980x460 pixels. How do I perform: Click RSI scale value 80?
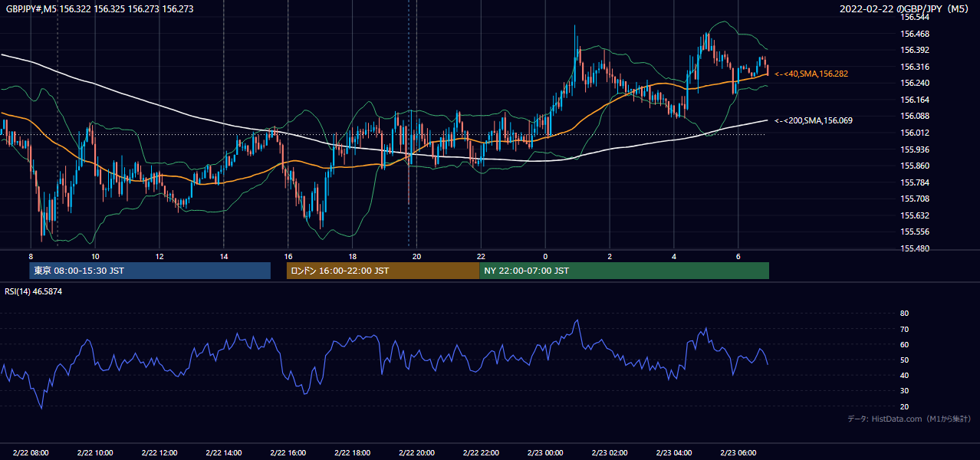pyautogui.click(x=904, y=314)
